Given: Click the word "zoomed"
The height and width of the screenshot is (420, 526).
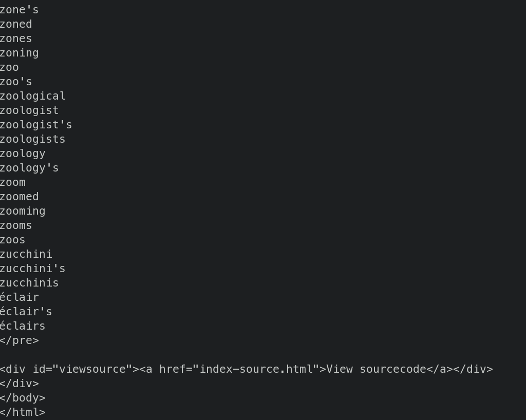Looking at the screenshot, I should 20,197.
